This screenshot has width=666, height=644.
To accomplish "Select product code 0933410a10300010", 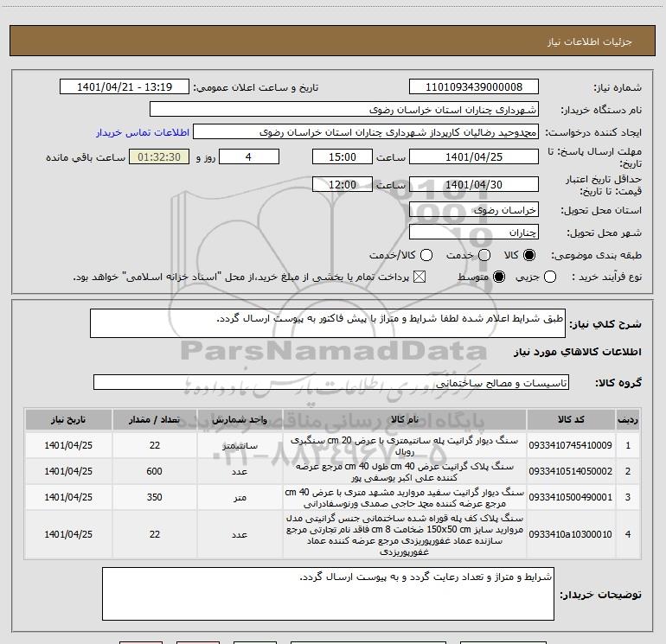I will [571, 534].
